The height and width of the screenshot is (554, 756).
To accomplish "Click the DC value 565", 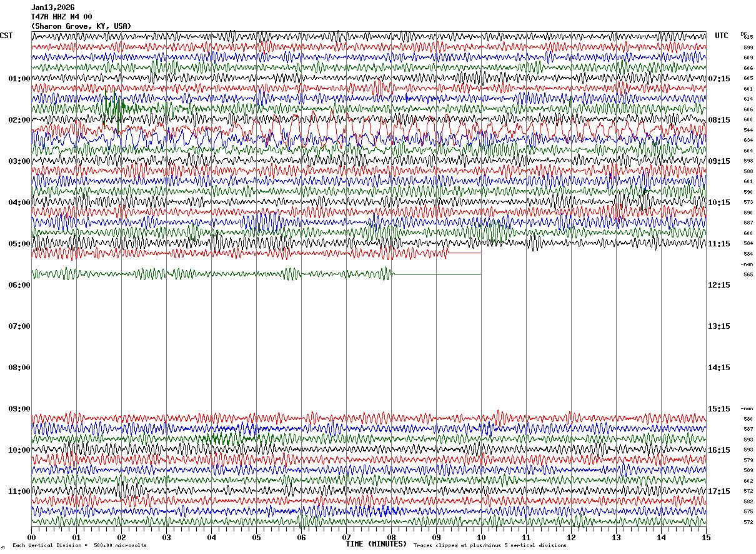I will click(x=748, y=274).
